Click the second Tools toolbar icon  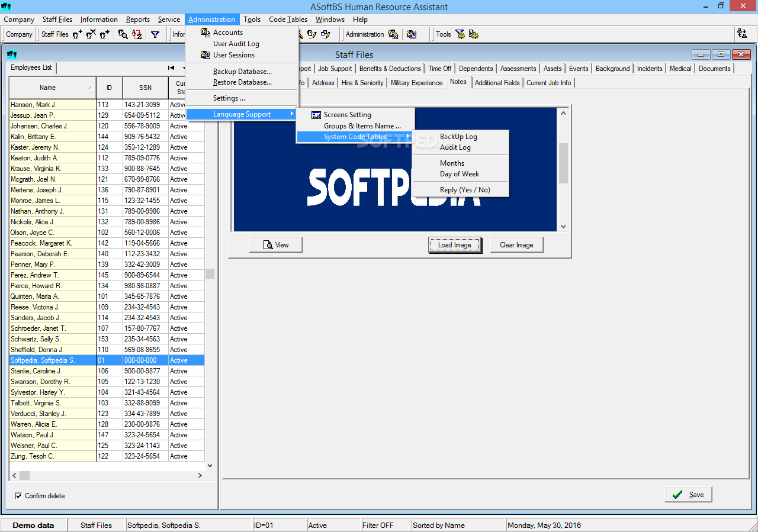[x=474, y=34]
